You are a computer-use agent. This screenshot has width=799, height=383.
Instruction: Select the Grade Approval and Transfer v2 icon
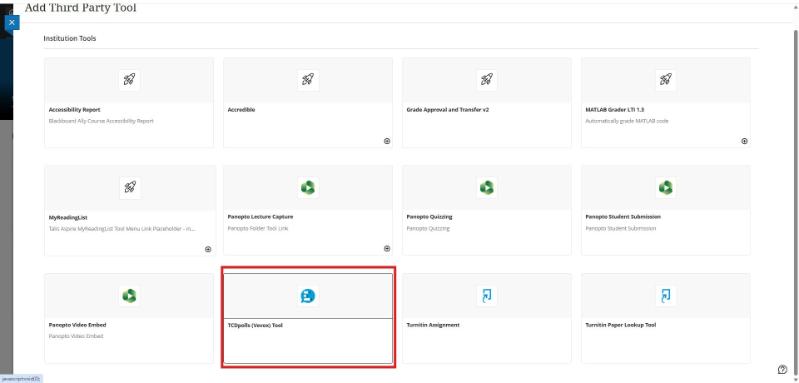487,80
